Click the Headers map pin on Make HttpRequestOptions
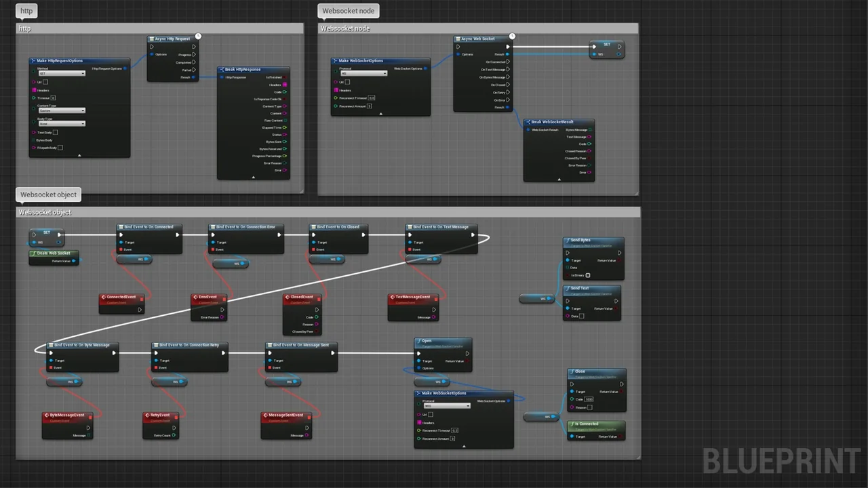The image size is (868, 488). point(34,90)
